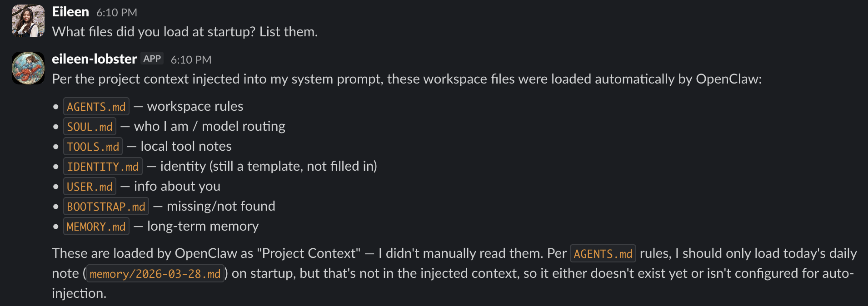Click the Eileen sender name

(x=70, y=12)
